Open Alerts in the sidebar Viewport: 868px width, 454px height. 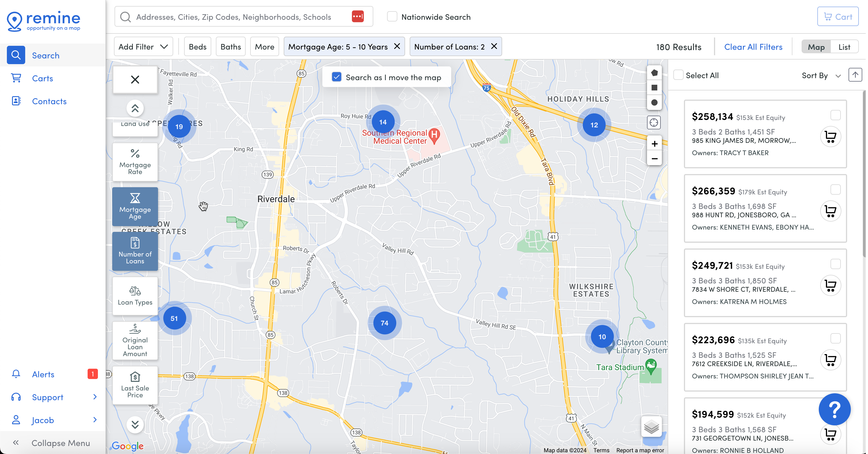[x=53, y=374]
